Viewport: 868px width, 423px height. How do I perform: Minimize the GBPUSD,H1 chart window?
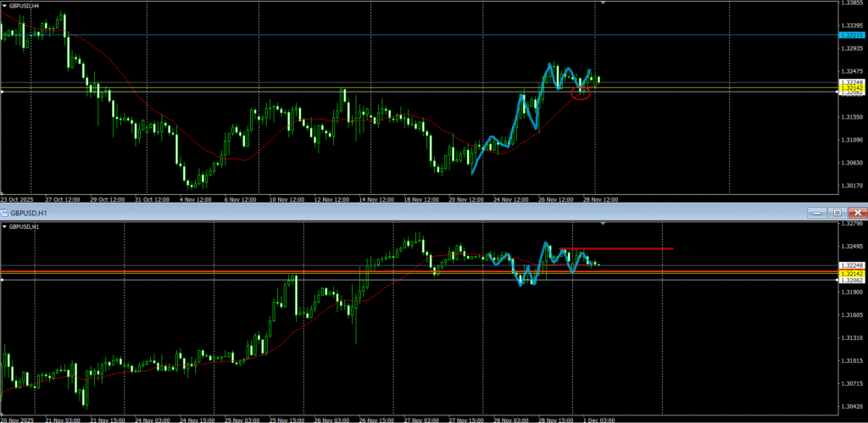[x=819, y=212]
